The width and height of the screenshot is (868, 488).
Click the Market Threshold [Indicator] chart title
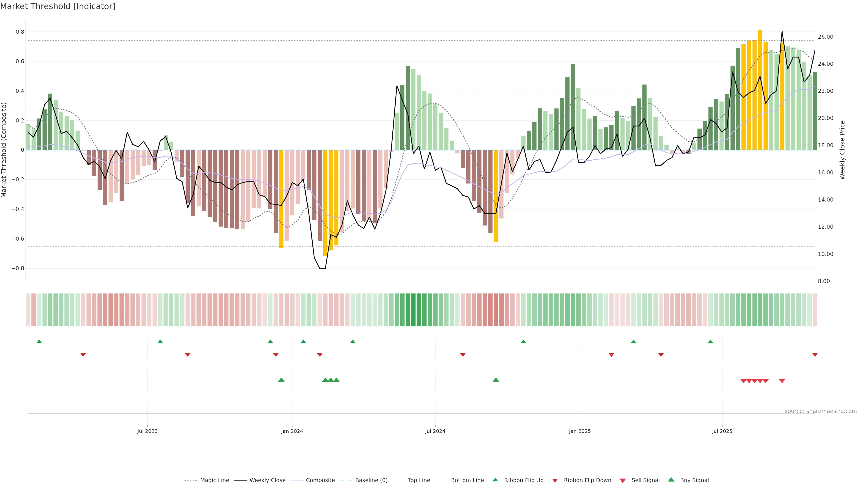pos(58,6)
